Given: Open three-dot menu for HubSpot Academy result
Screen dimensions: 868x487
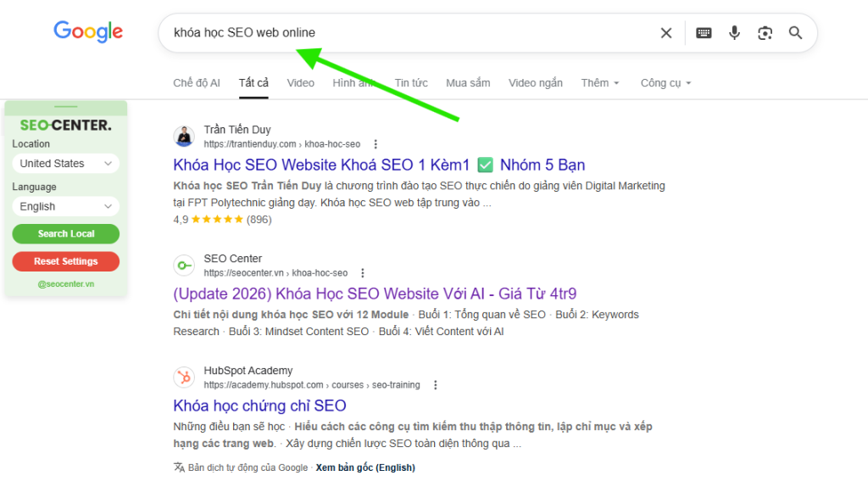Looking at the screenshot, I should (x=436, y=385).
